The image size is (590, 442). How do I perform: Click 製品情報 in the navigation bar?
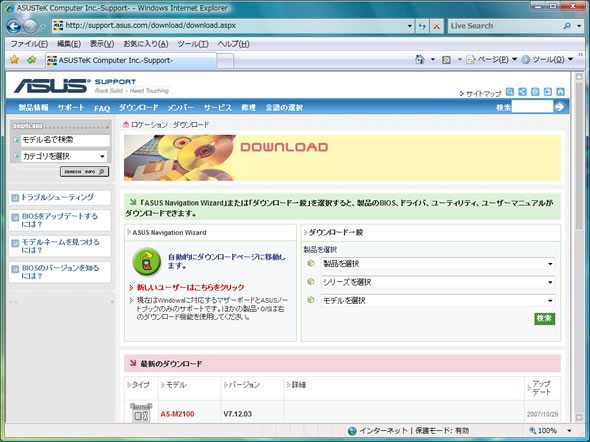tap(33, 108)
